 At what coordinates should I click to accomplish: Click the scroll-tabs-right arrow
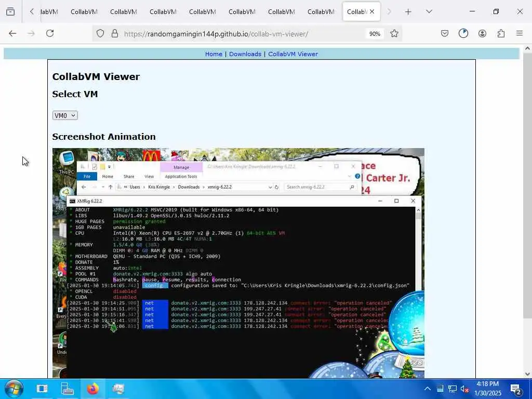[x=389, y=11]
